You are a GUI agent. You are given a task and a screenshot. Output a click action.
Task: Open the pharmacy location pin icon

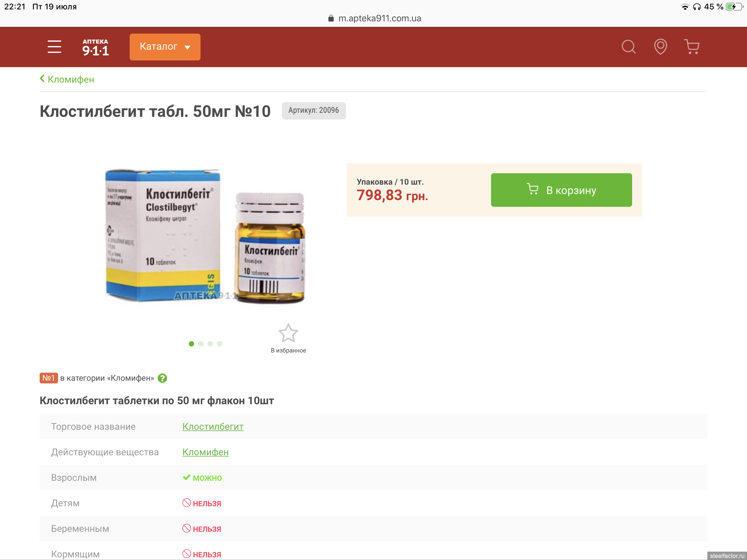[x=660, y=47]
